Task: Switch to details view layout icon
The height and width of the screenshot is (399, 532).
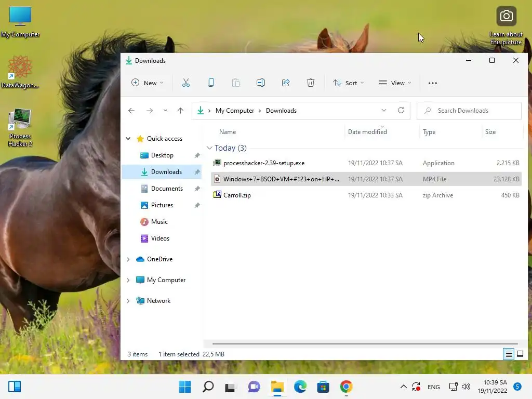Action: pyautogui.click(x=509, y=354)
